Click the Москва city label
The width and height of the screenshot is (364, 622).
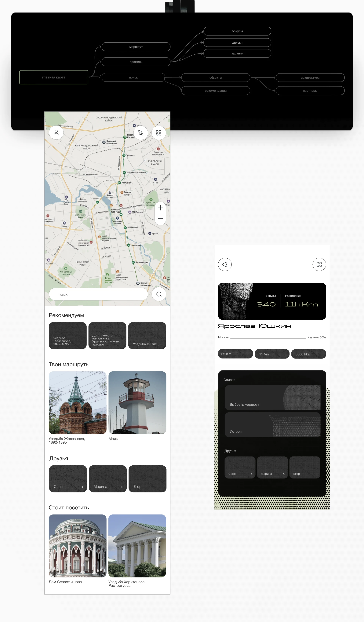pyautogui.click(x=223, y=337)
